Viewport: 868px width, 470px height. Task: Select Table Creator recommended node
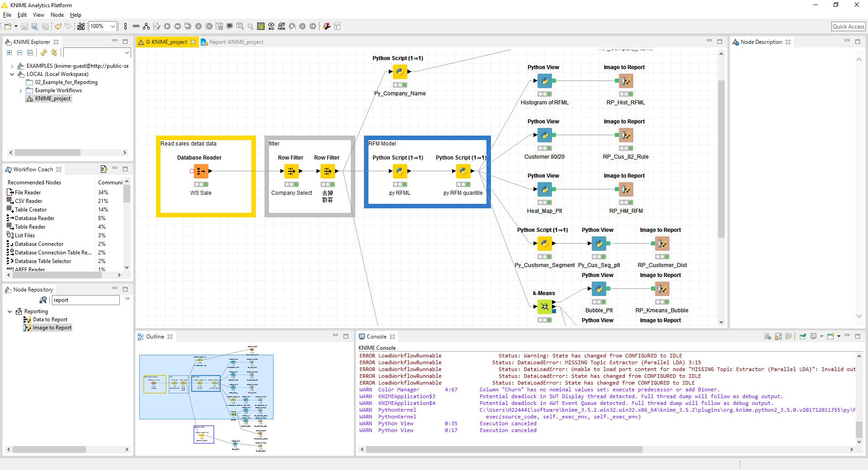click(31, 210)
